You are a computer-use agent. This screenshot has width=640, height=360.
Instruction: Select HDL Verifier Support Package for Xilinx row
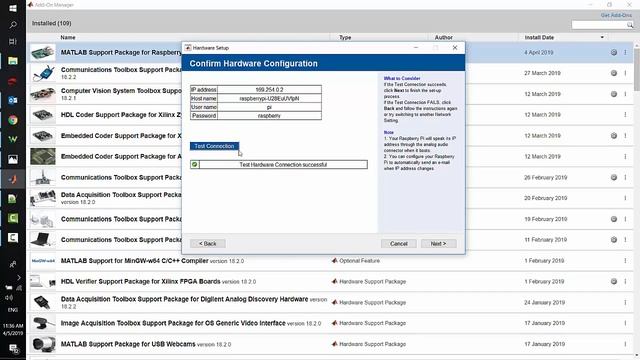point(331,282)
